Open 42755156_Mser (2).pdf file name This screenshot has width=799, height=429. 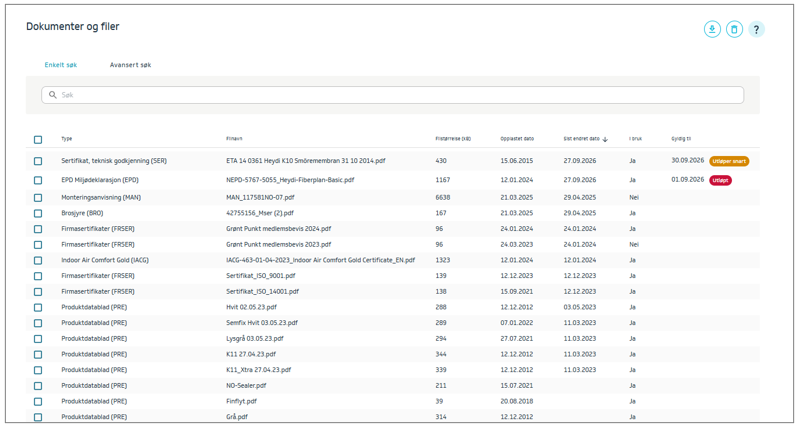click(x=260, y=213)
